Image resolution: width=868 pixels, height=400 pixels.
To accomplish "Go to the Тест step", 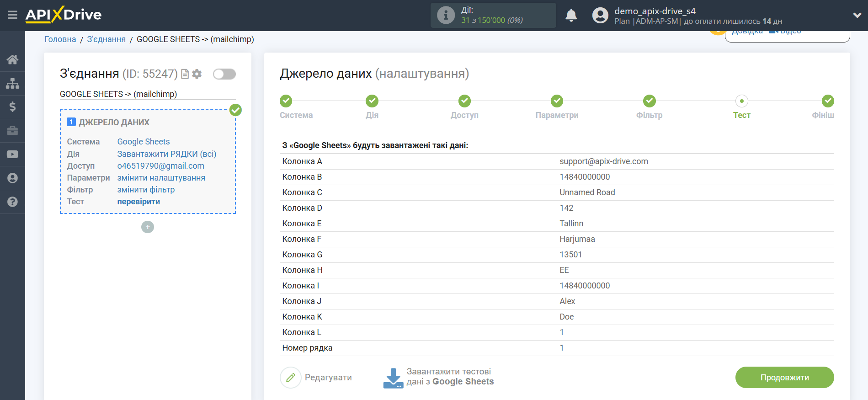I will [x=741, y=107].
